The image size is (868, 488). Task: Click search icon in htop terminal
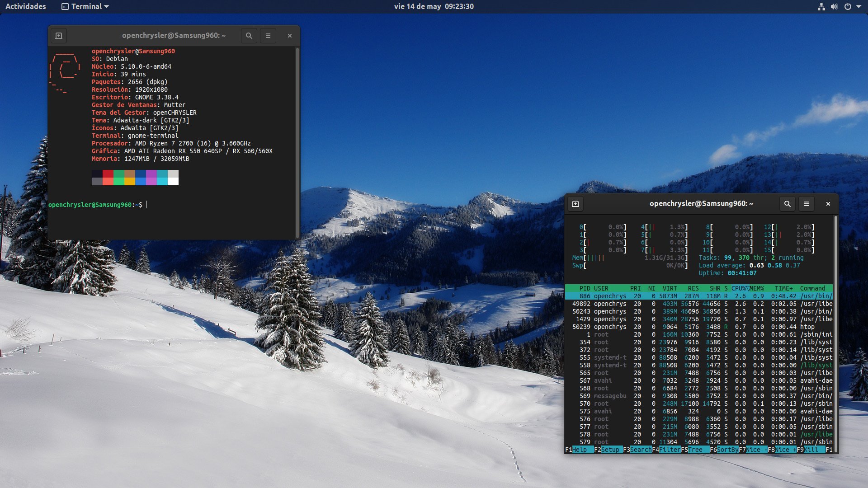click(x=787, y=204)
